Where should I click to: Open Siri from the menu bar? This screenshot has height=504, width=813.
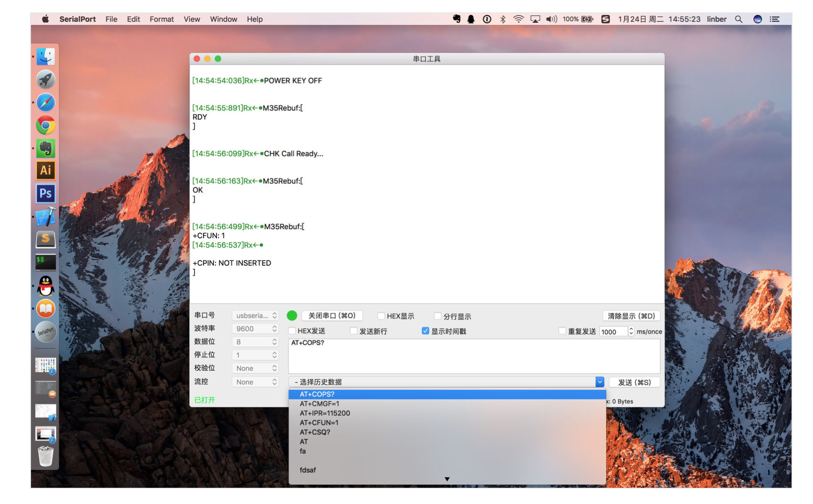click(757, 19)
